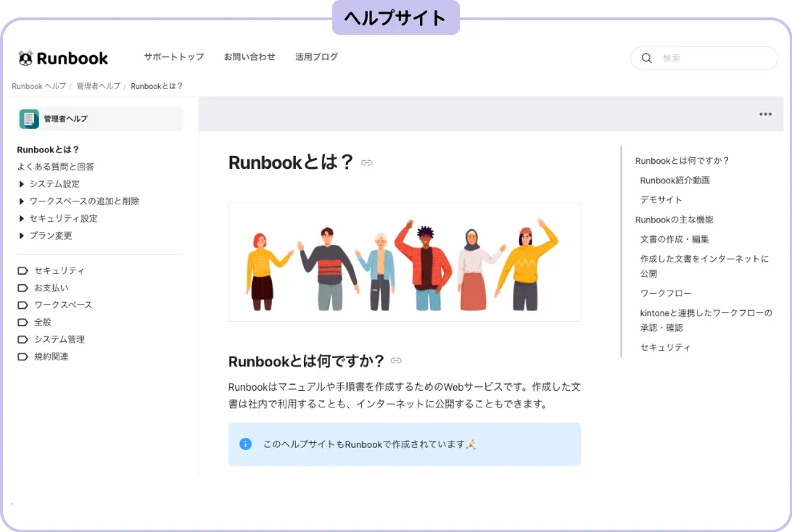Click the tag icon beside セキュリティ
The height and width of the screenshot is (532, 792).
[23, 270]
